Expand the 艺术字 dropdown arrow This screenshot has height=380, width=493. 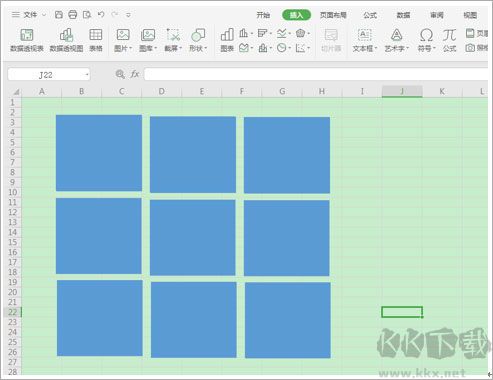pyautogui.click(x=408, y=49)
